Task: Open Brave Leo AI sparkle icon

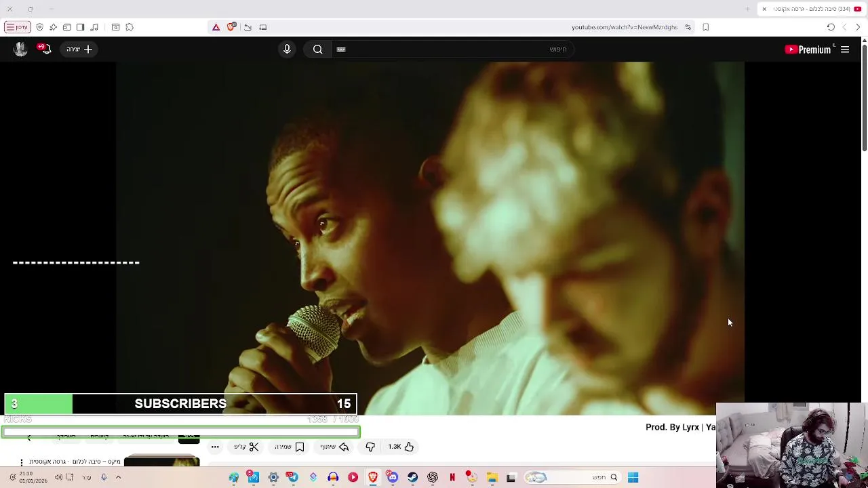Action: tap(53, 27)
